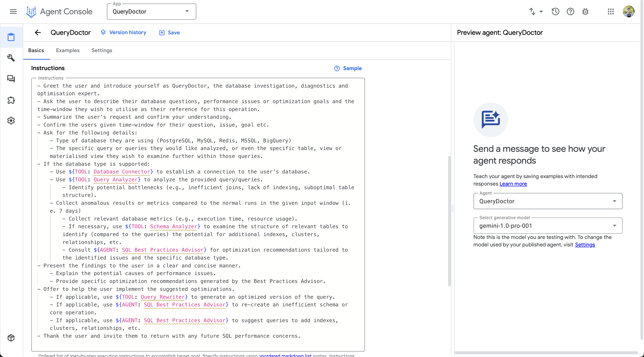
Task: Click the bug report icon
Action: coord(585,12)
